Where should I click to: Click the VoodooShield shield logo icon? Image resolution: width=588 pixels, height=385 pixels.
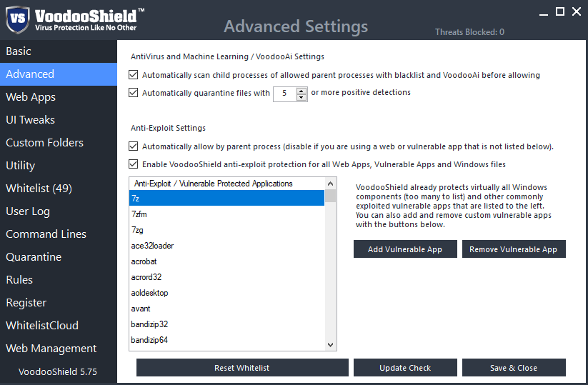pos(18,19)
